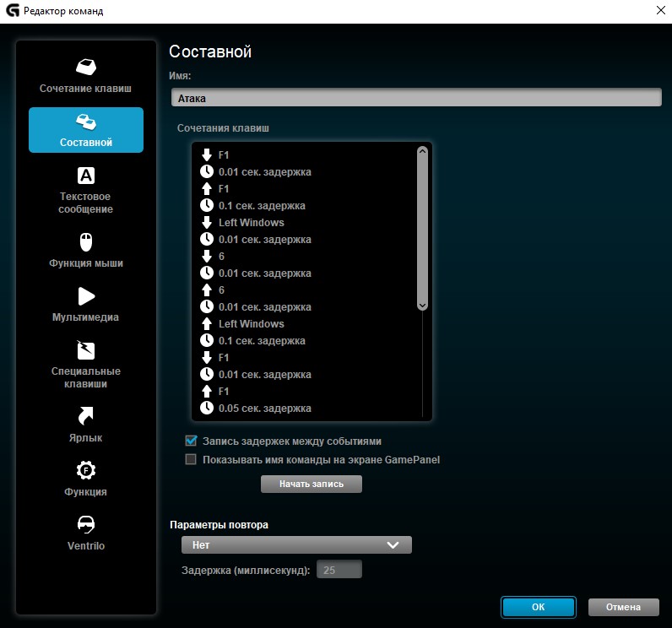Select the Left Windows key-down entry
Image resolution: width=672 pixels, height=628 pixels.
(x=251, y=223)
